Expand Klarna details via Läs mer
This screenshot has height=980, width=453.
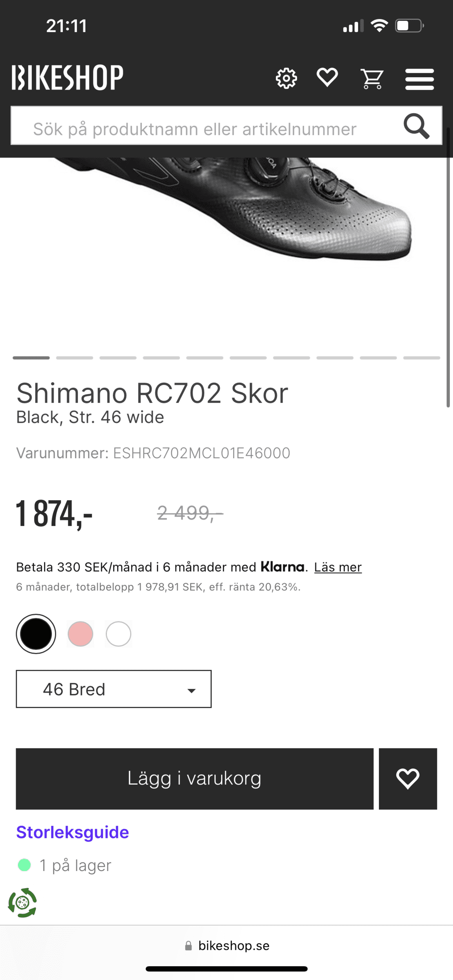pyautogui.click(x=338, y=567)
